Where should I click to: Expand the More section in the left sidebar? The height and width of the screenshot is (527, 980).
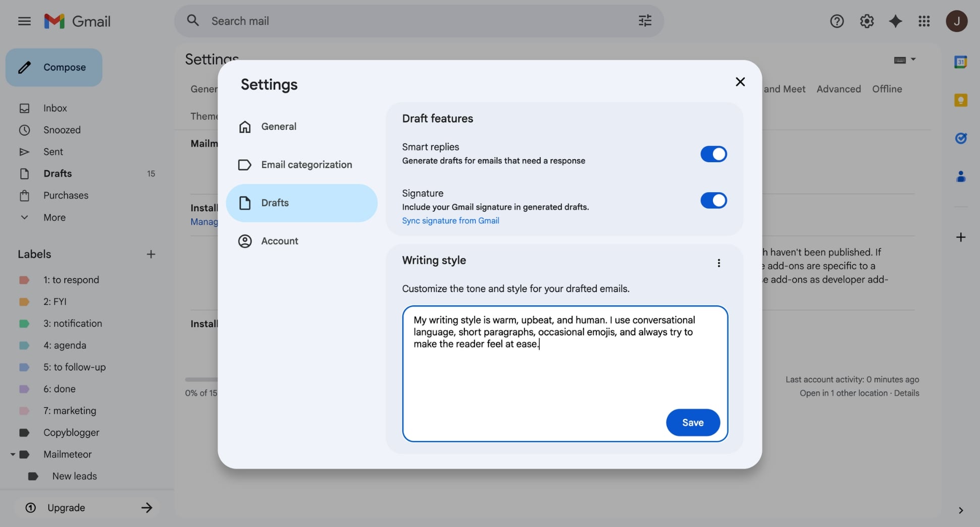coord(54,217)
